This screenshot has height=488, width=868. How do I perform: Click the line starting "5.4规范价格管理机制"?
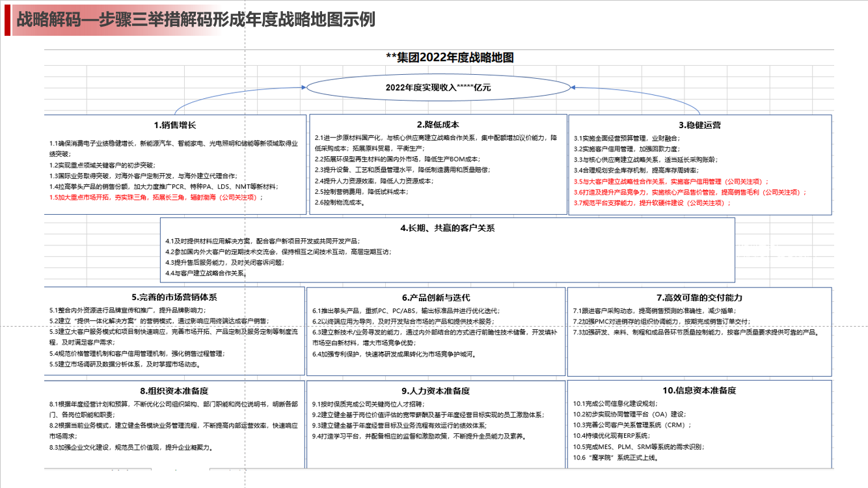[137, 353]
